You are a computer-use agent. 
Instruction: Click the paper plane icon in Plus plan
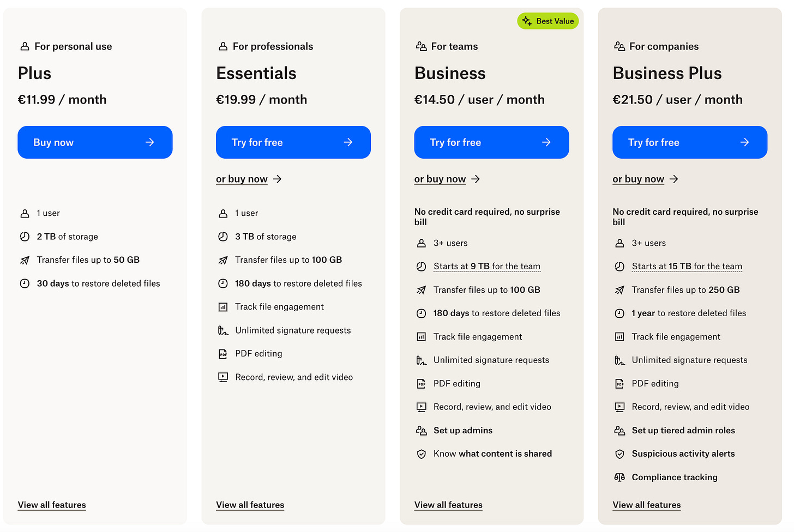(x=25, y=260)
